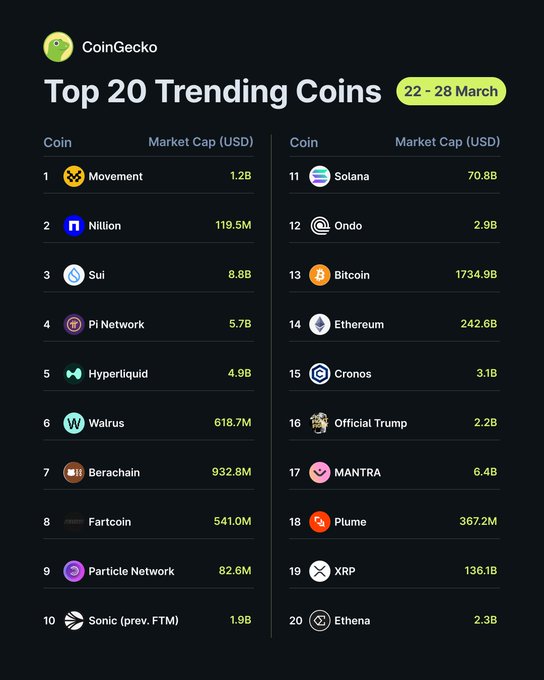Screen dimensions: 544x680
Task: Click the right column Coin header
Action: tap(304, 142)
